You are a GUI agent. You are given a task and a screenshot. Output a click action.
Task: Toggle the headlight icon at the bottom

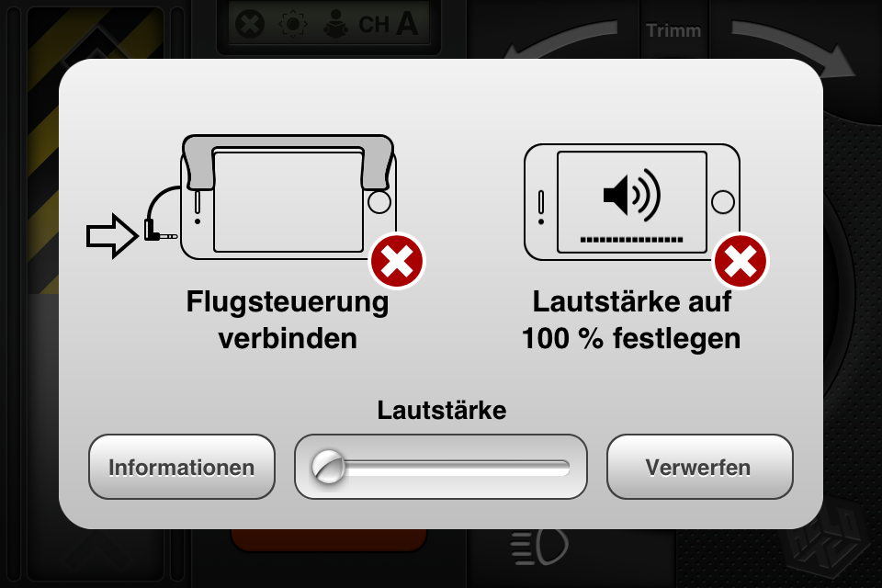539,547
